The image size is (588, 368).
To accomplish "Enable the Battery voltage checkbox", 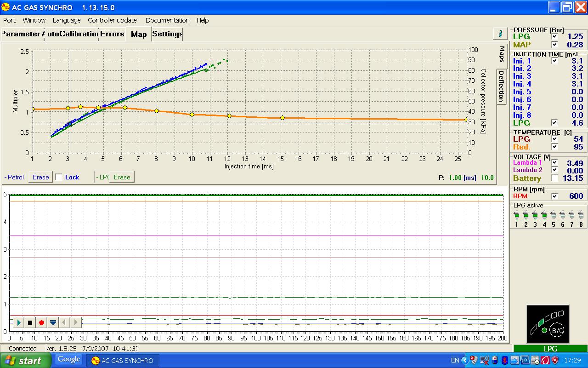I will tap(554, 178).
